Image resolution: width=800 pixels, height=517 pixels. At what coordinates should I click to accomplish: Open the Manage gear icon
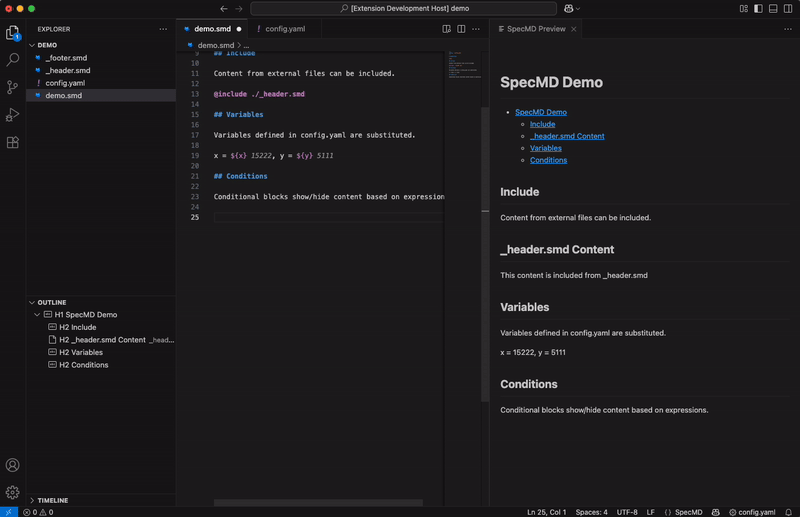point(13,492)
